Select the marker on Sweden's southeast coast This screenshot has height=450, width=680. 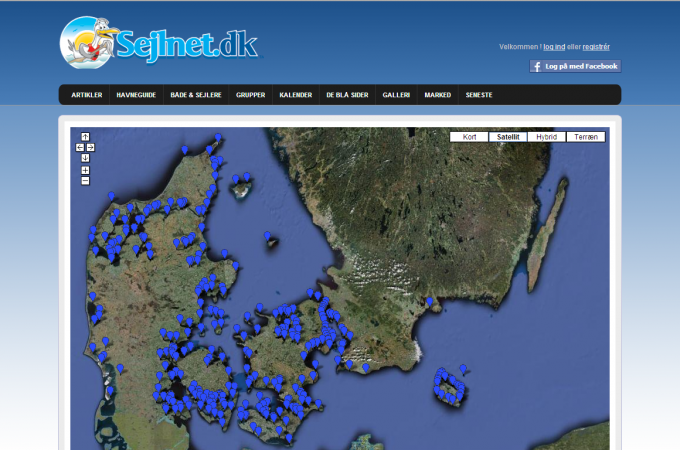click(x=429, y=301)
